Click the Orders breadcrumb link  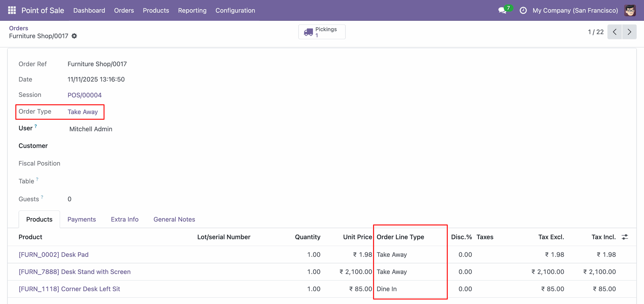18,28
